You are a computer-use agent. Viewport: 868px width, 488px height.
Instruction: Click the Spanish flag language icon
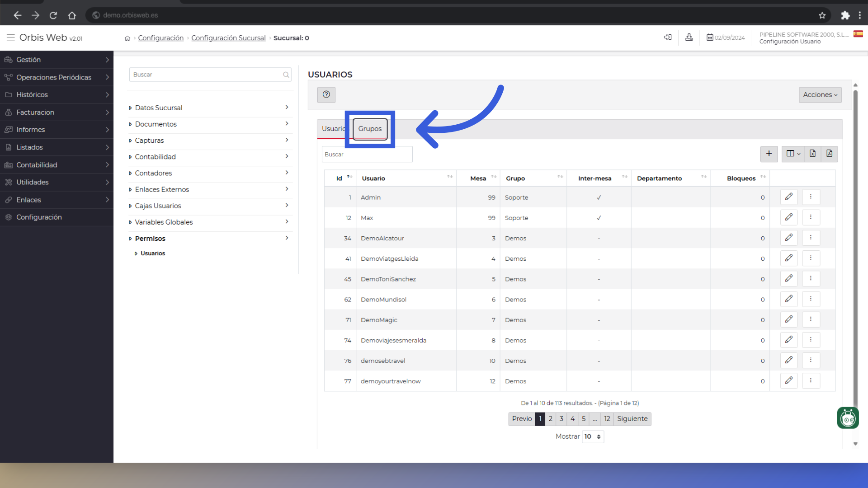click(858, 34)
